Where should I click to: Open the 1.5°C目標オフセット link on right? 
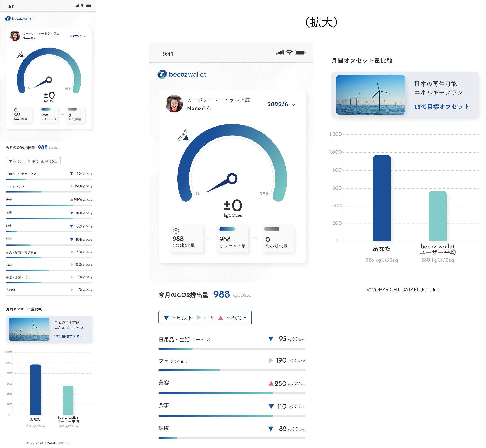tap(441, 107)
